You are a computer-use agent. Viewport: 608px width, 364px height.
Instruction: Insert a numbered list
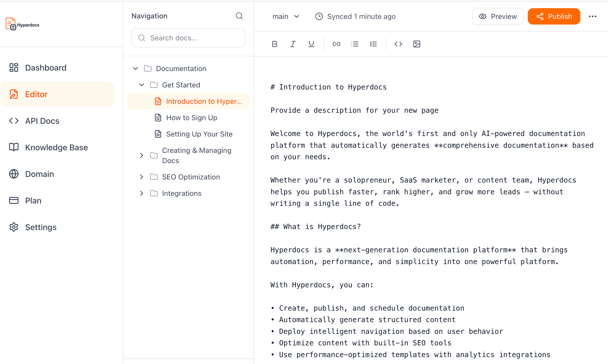tap(373, 44)
